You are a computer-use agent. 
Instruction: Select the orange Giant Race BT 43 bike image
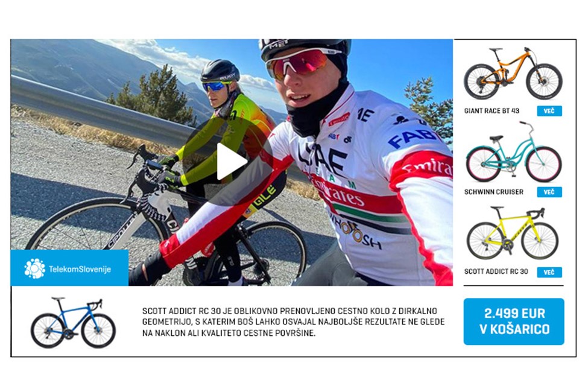click(x=513, y=73)
